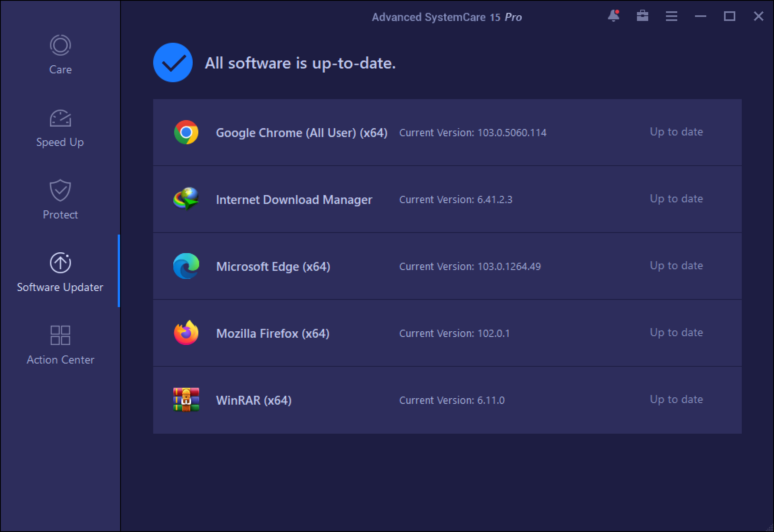Click the Microsoft Edge app icon

coord(186,266)
